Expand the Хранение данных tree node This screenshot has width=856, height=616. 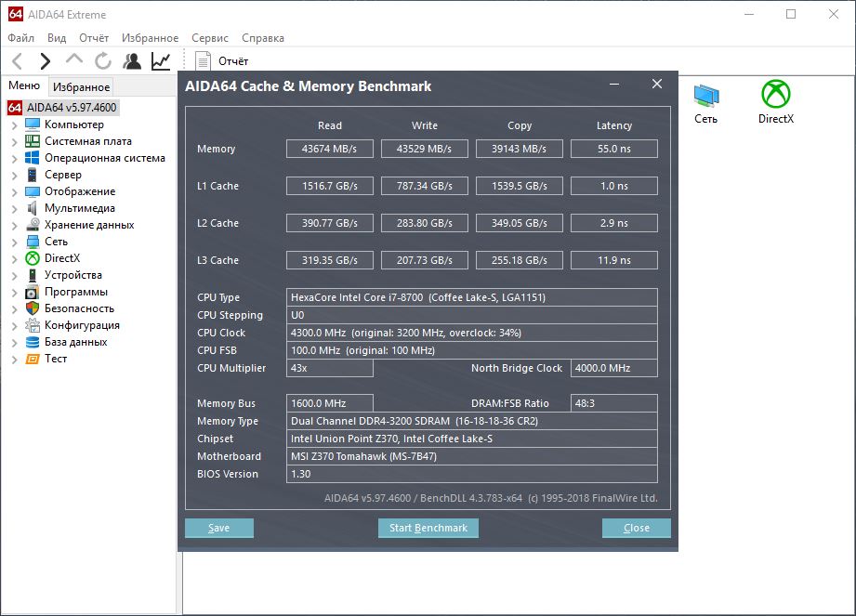click(15, 226)
